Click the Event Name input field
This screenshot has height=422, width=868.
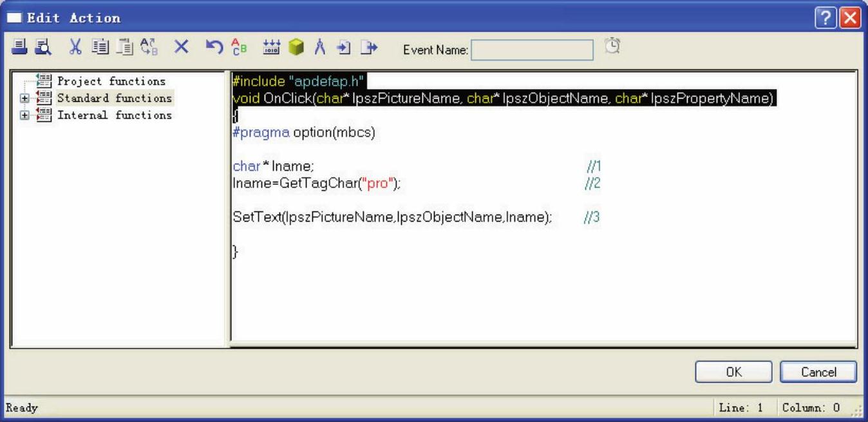(532, 50)
